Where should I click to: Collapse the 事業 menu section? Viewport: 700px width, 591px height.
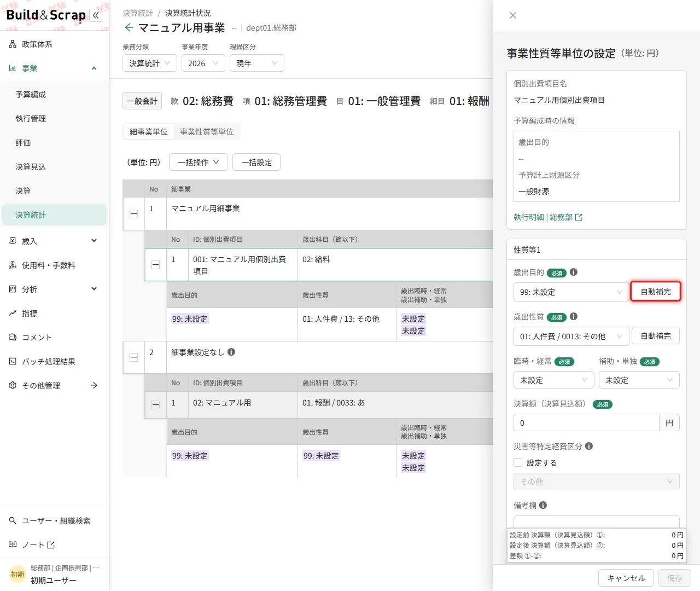coord(94,68)
